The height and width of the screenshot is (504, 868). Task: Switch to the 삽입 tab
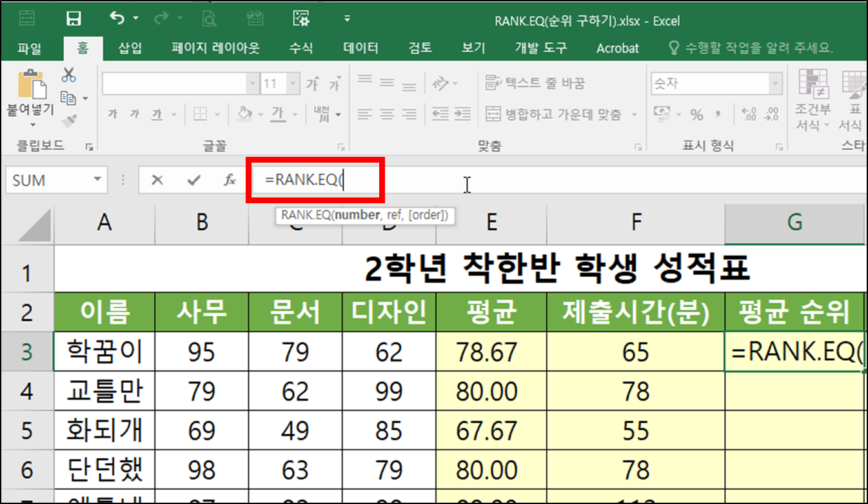(x=131, y=48)
